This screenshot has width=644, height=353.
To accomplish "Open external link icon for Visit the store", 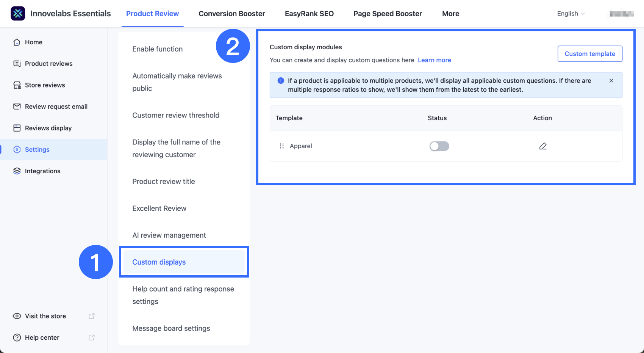I will click(x=92, y=316).
